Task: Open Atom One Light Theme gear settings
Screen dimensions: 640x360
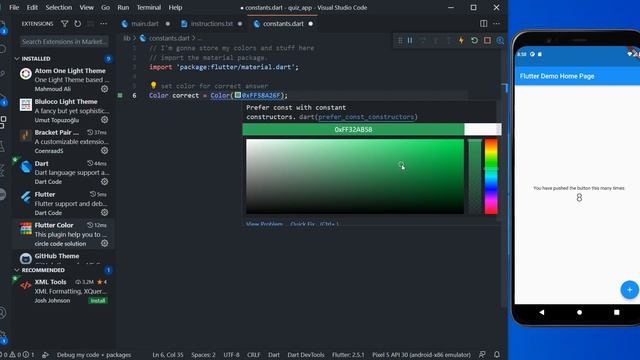Action: pos(104,89)
